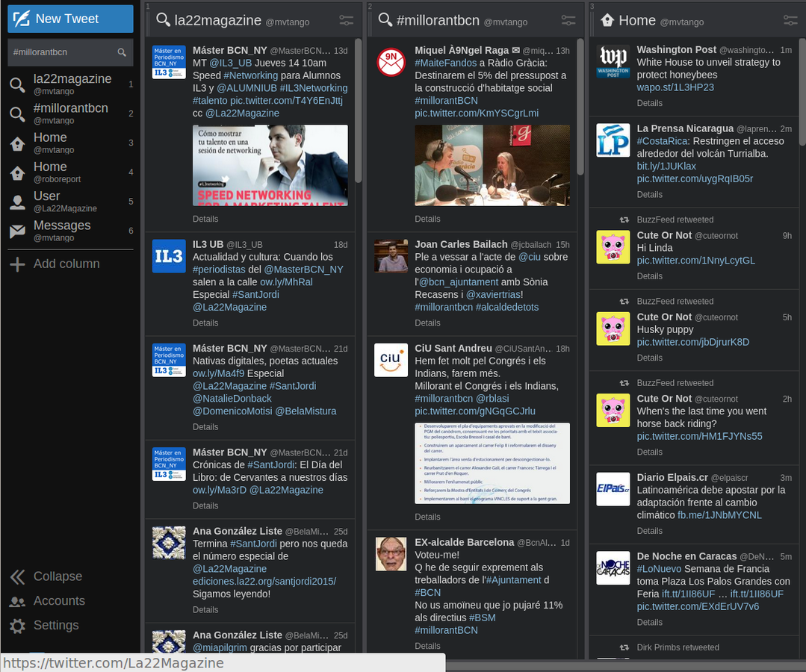Click the La Prensa Nicaragua LP avatar
Image resolution: width=806 pixels, height=672 pixels.
click(x=613, y=140)
